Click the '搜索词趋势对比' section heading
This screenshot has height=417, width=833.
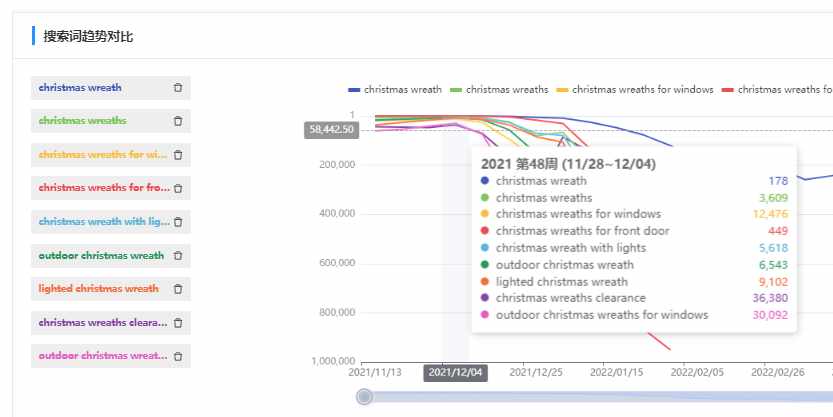88,37
